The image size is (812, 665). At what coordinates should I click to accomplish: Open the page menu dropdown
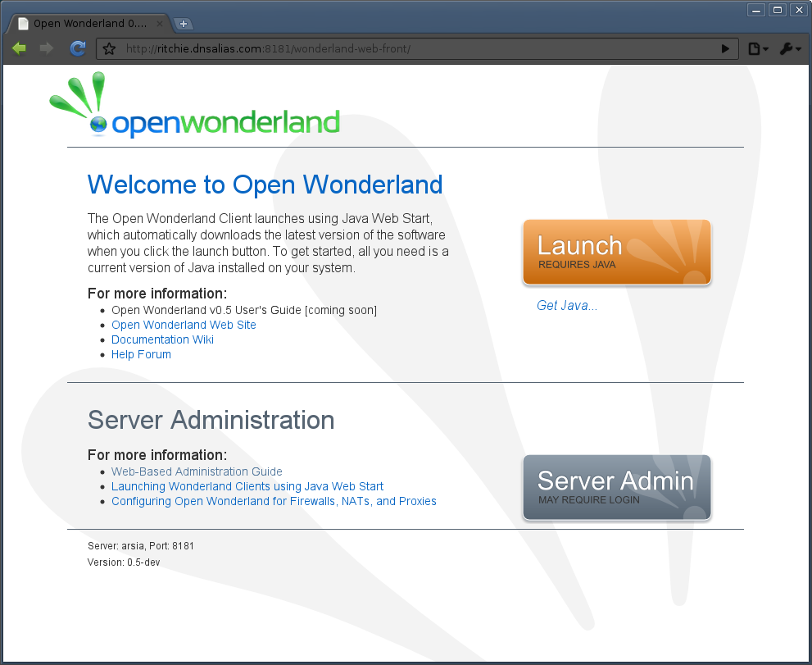(758, 48)
